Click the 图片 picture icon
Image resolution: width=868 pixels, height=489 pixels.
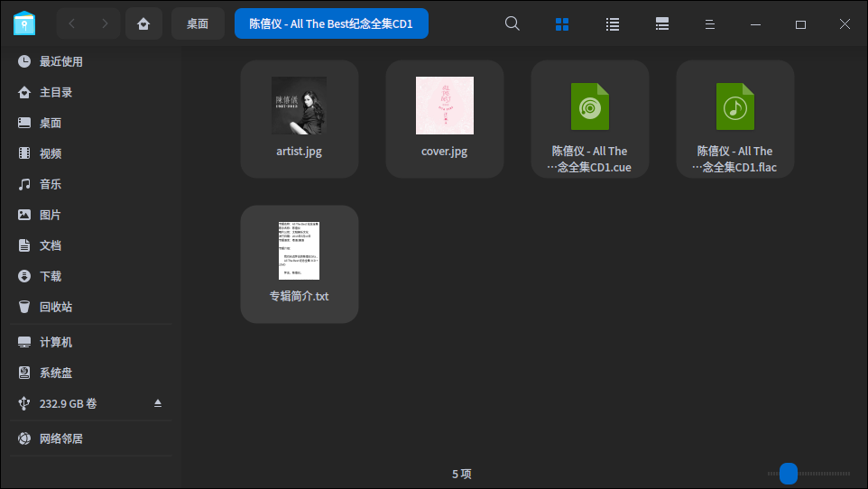24,215
